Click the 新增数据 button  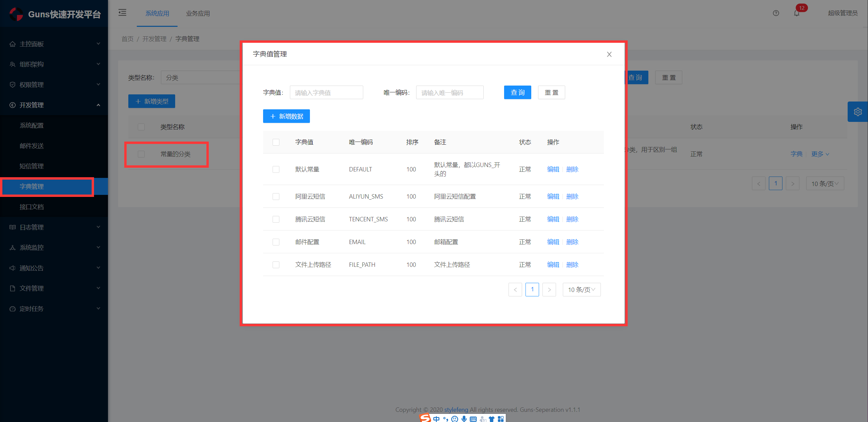tap(286, 116)
